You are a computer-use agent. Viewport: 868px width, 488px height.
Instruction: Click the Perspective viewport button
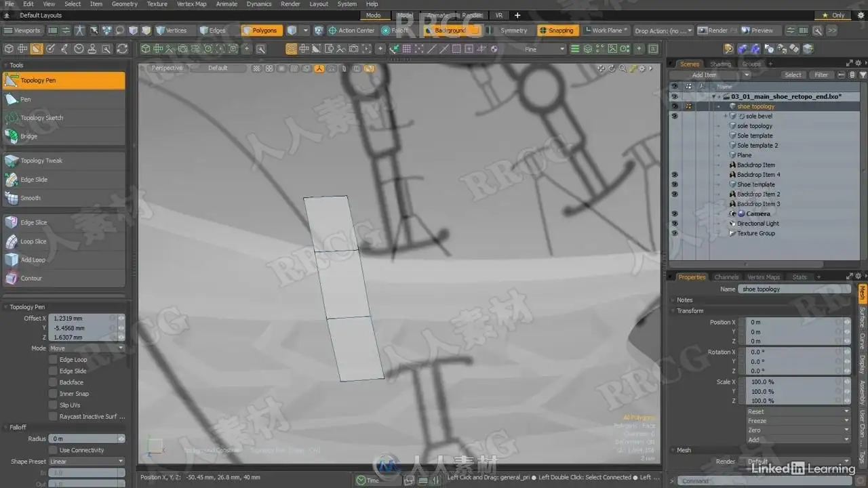[x=167, y=68]
